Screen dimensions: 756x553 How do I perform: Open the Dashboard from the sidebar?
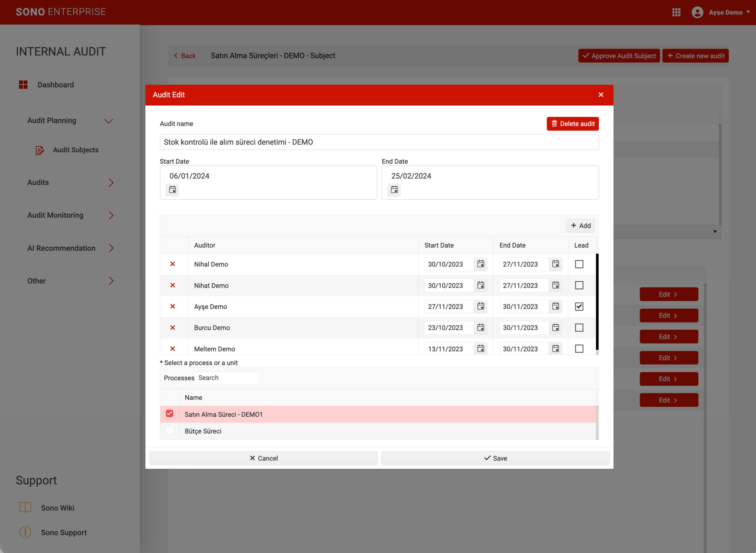[56, 85]
